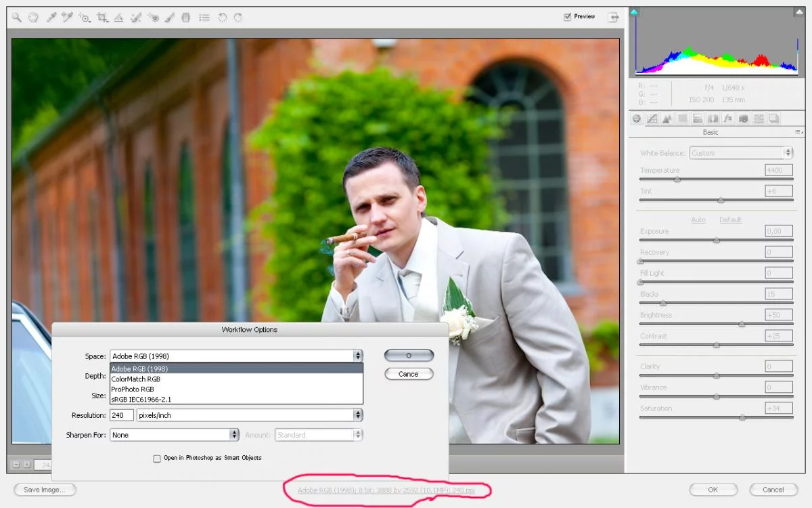The height and width of the screenshot is (508, 812).
Task: Open the White Balance dropdown
Action: (x=741, y=153)
